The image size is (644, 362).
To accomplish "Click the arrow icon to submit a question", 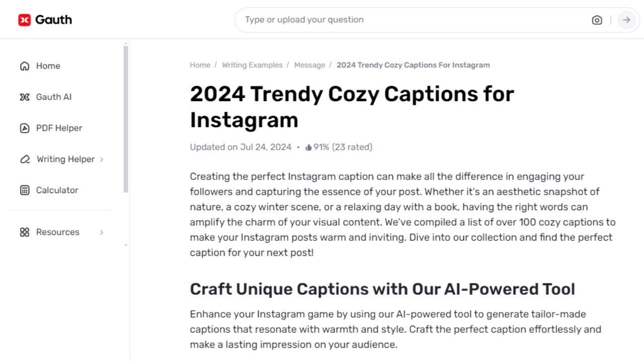I will (x=626, y=20).
